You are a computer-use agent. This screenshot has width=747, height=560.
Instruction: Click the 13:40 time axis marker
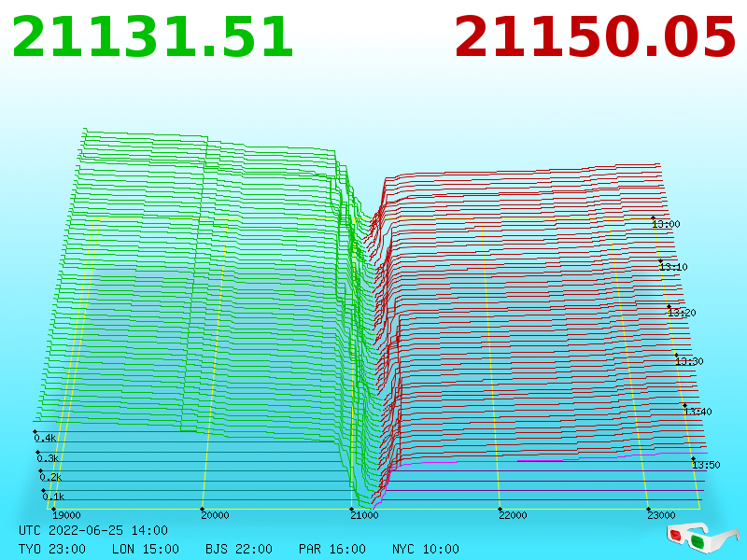[698, 412]
